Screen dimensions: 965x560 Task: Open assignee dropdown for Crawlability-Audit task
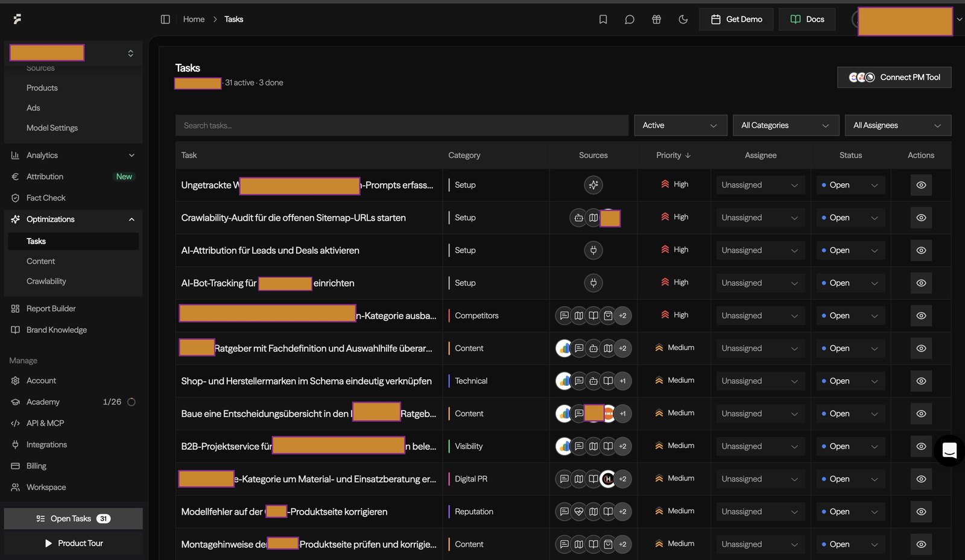click(760, 218)
